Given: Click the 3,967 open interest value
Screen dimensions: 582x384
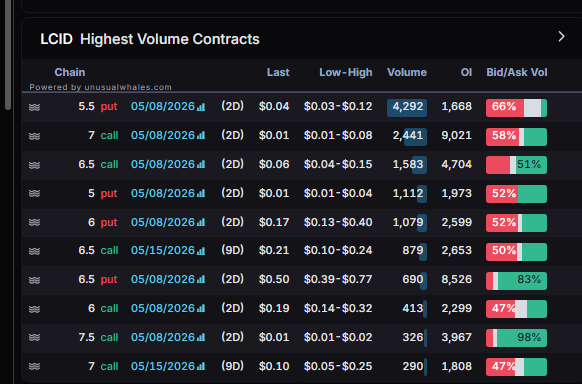Looking at the screenshot, I should pos(457,337).
